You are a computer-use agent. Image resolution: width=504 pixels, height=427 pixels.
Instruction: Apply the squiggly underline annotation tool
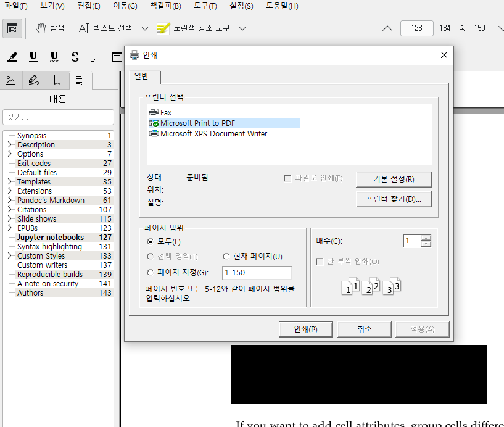54,57
